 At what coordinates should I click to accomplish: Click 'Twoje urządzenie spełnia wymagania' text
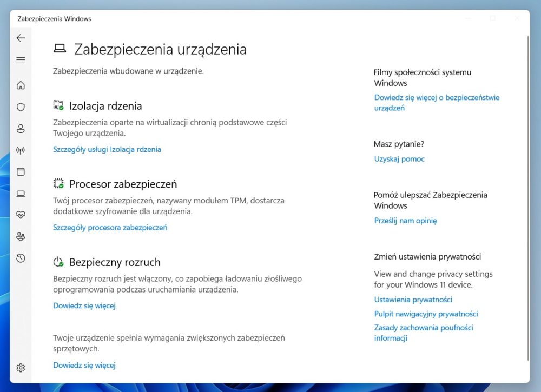(169, 343)
